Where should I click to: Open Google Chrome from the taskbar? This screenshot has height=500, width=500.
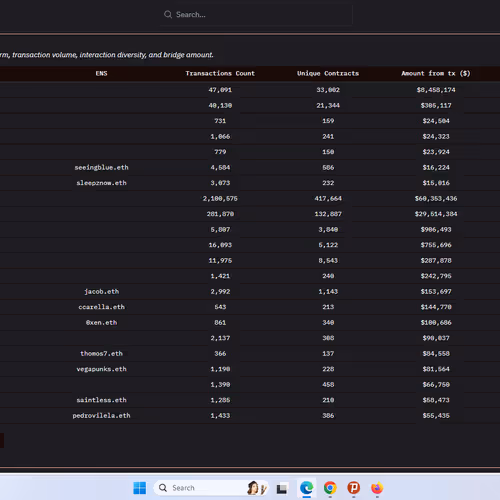click(330, 488)
